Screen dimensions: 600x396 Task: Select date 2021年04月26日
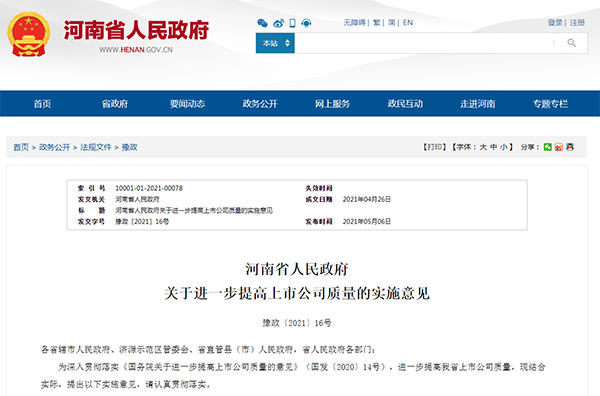click(x=367, y=199)
